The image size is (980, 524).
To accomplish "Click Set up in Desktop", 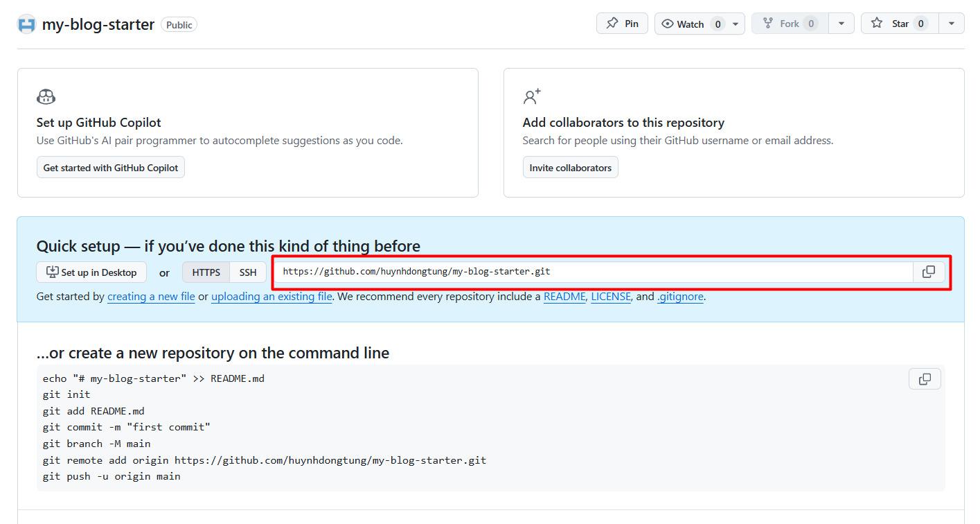I will click(91, 272).
